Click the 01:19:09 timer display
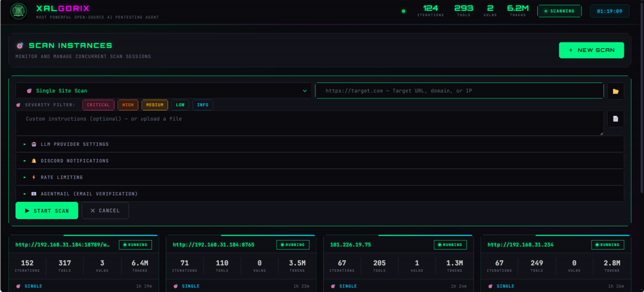The height and width of the screenshot is (292, 644). click(609, 11)
